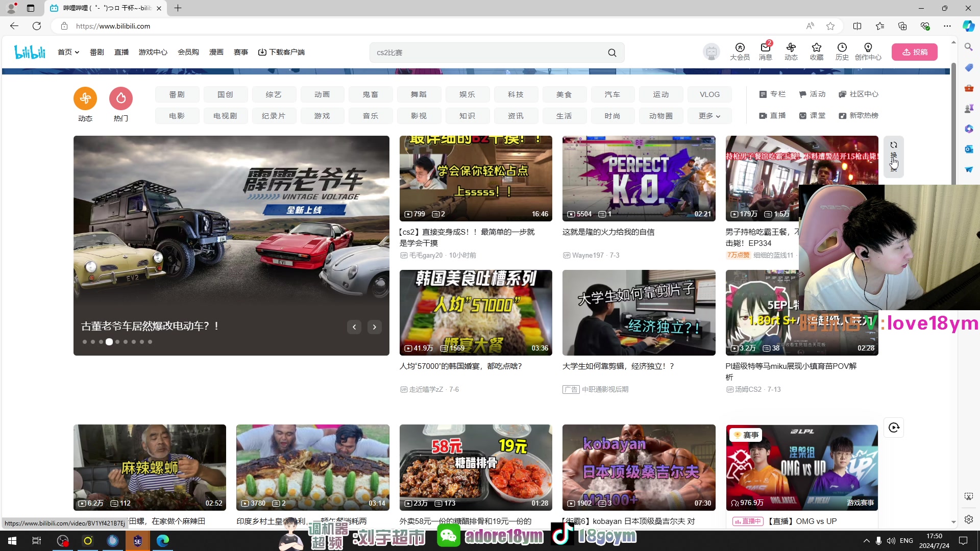This screenshot has width=980, height=551.
Task: Open the PERFECT K.O. video thumbnail
Action: click(x=639, y=179)
